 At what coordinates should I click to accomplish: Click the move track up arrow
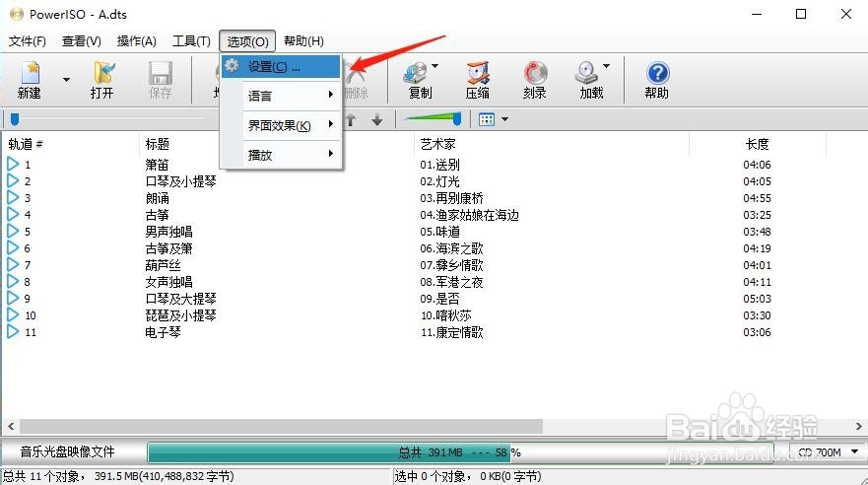pyautogui.click(x=351, y=119)
